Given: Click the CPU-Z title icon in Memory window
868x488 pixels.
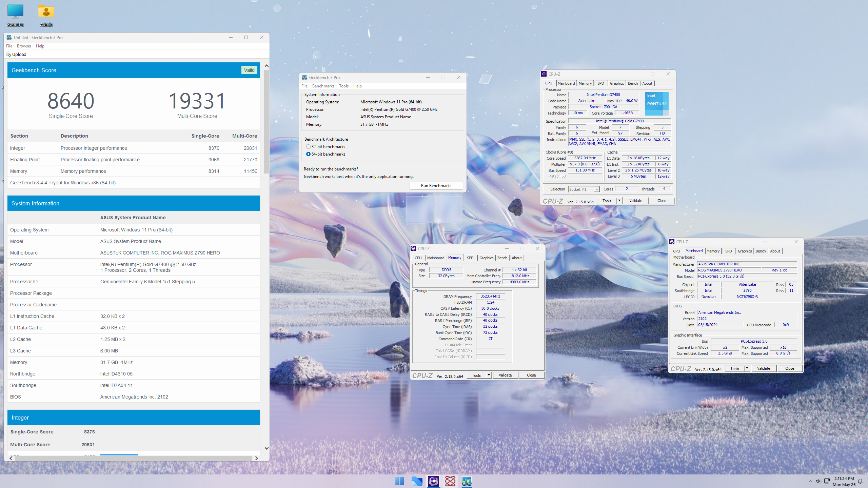Looking at the screenshot, I should [413, 248].
